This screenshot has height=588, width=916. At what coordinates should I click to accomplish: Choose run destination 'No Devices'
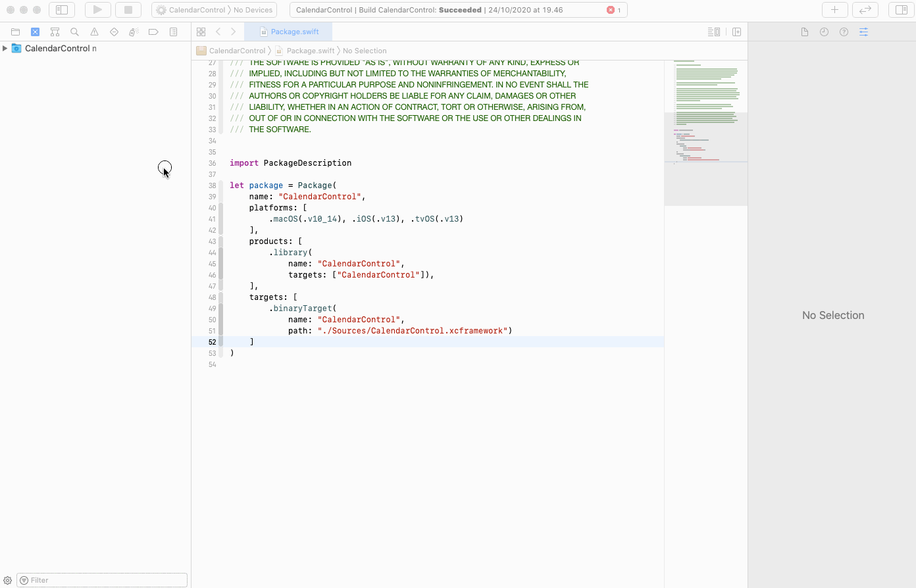pos(253,10)
